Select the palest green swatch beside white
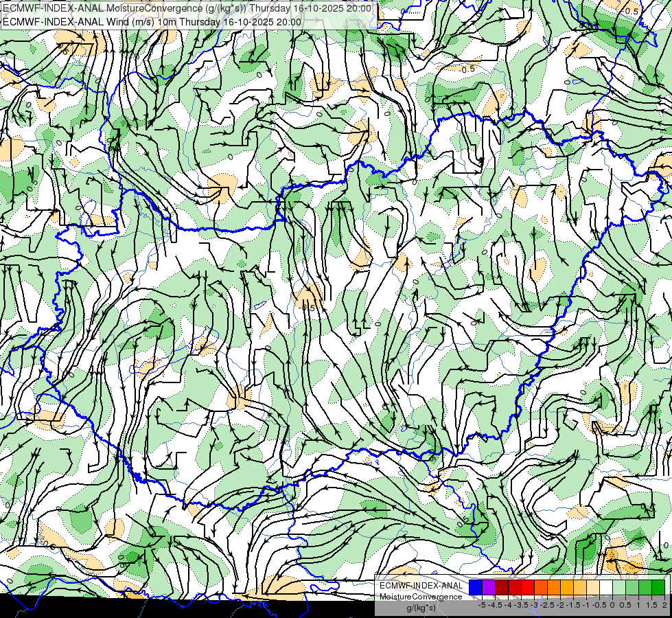Image resolution: width=672 pixels, height=618 pixels. (x=618, y=587)
